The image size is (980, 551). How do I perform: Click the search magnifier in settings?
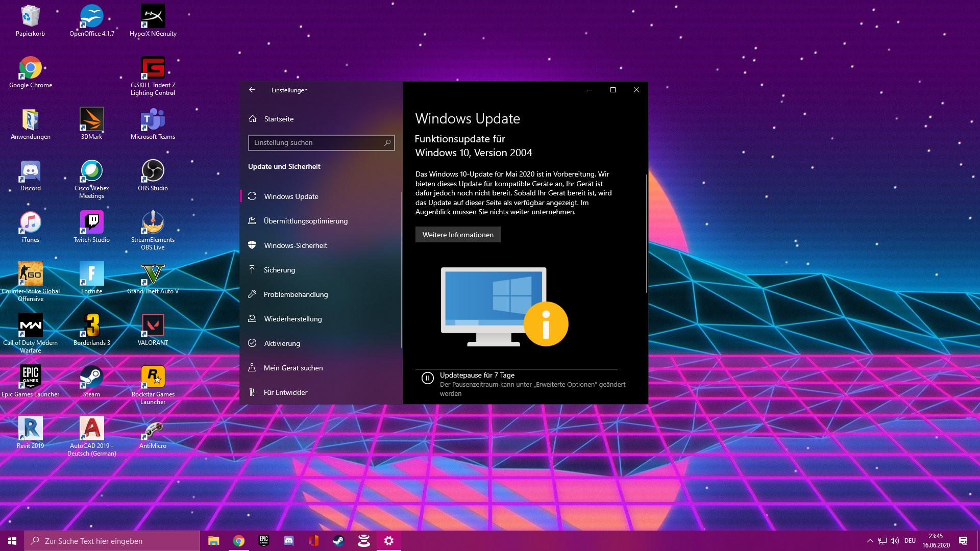(387, 143)
